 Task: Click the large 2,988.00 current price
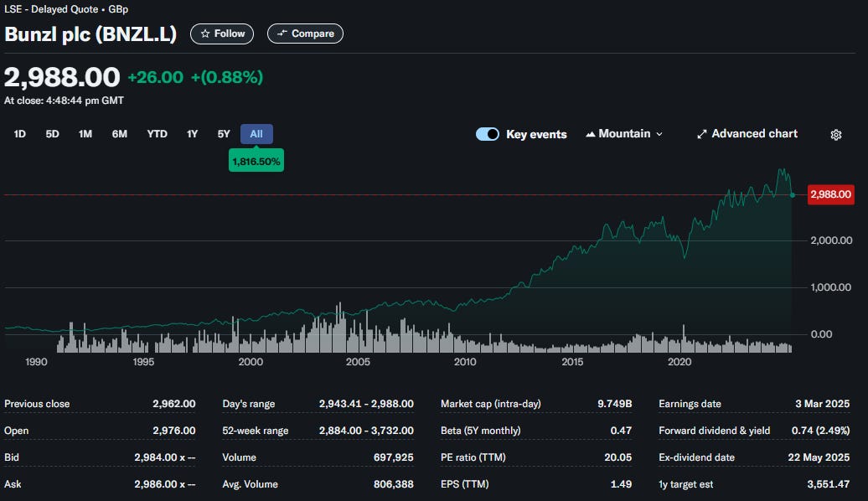[x=62, y=77]
